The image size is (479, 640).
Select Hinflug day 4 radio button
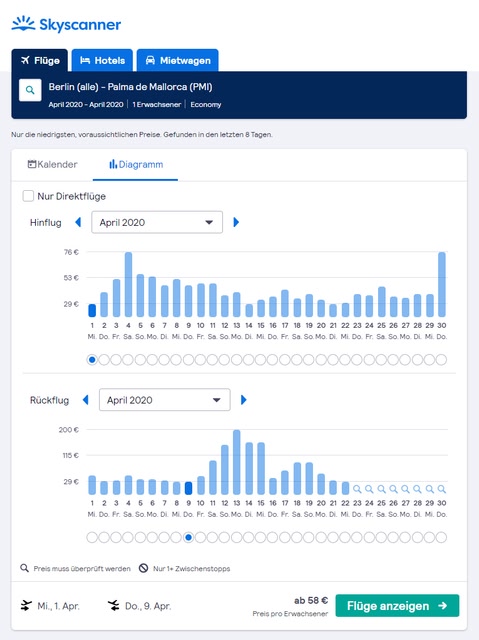(128, 360)
